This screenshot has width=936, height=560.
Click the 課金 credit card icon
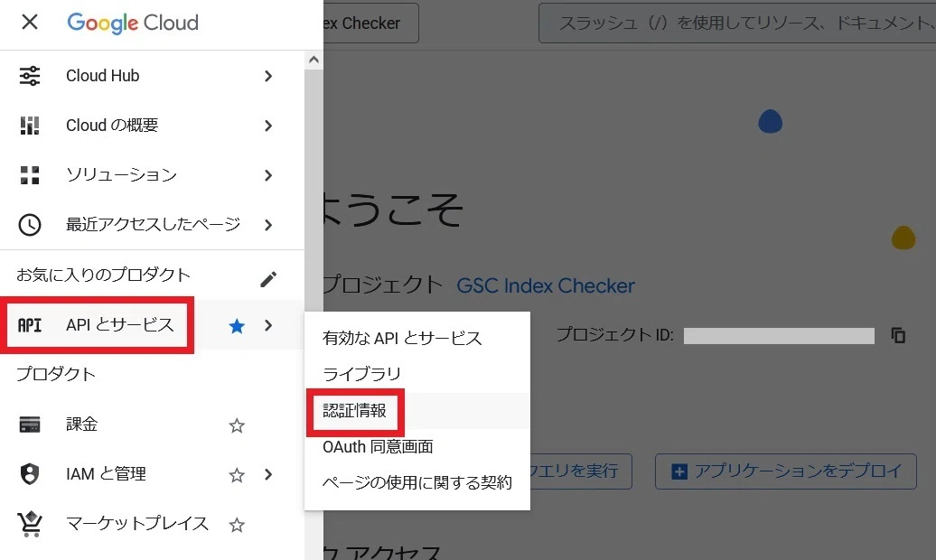pyautogui.click(x=29, y=425)
